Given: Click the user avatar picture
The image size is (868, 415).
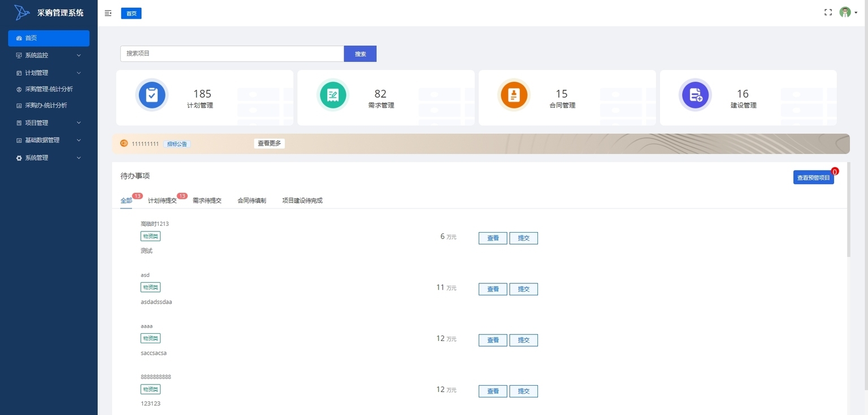Looking at the screenshot, I should coord(845,12).
